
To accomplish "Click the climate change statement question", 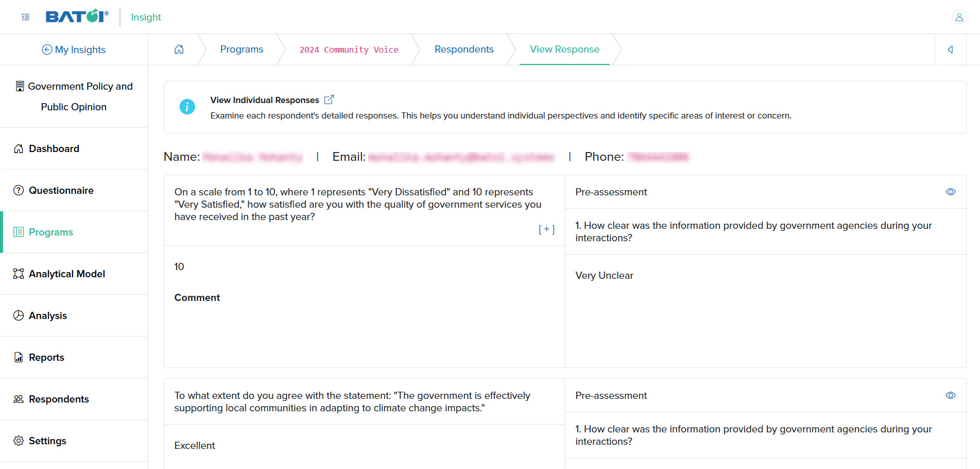I will (352, 401).
